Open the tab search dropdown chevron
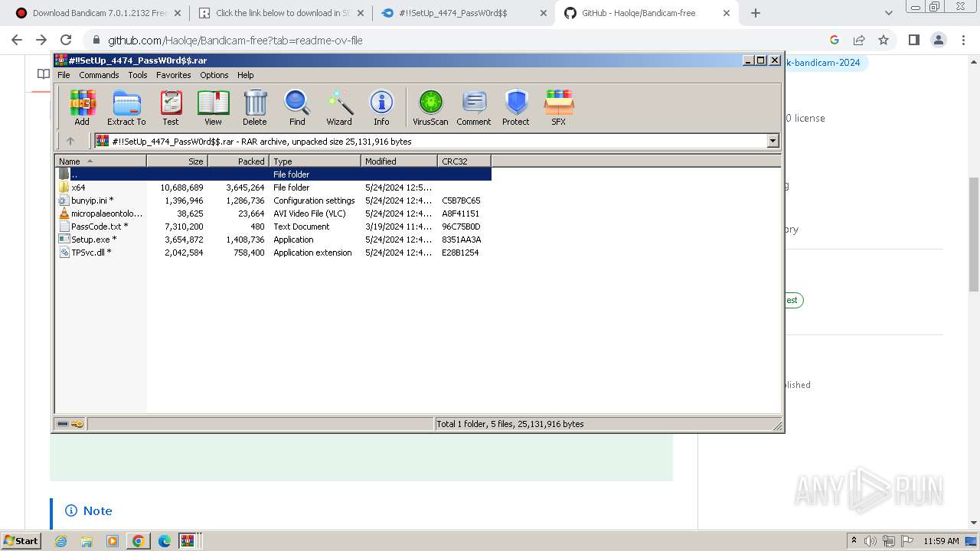Viewport: 980px width, 551px height. [x=888, y=13]
